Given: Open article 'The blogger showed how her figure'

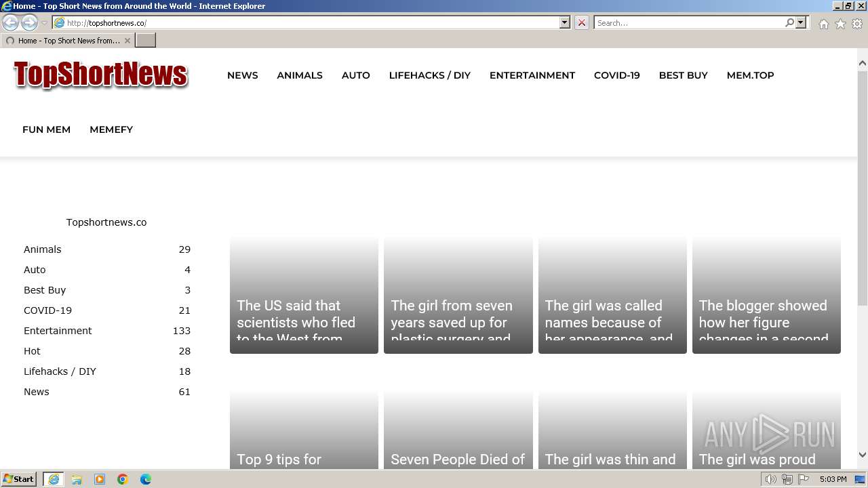Looking at the screenshot, I should pos(766,296).
